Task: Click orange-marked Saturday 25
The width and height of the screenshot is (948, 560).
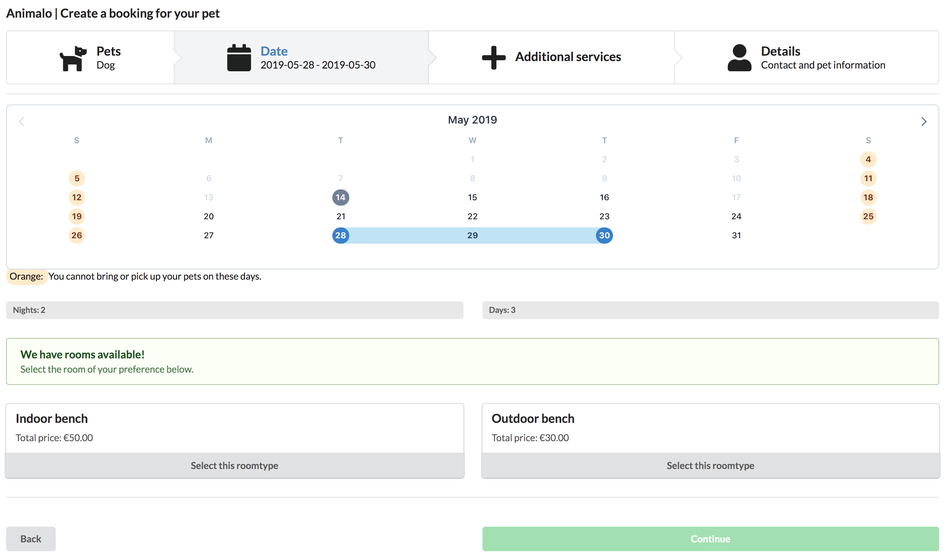Action: [868, 216]
